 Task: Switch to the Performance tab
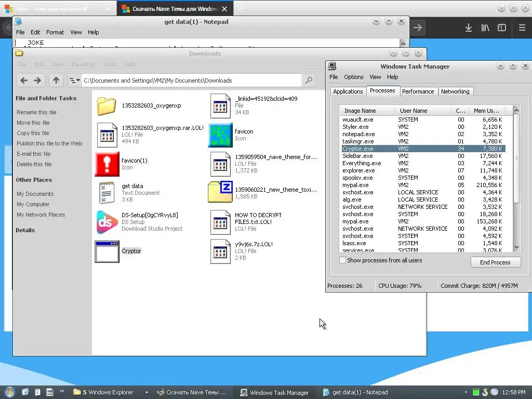(x=418, y=91)
